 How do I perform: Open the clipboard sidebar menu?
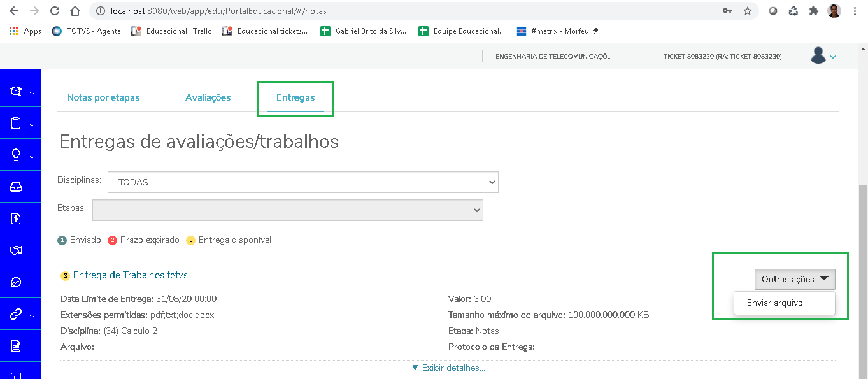16,124
